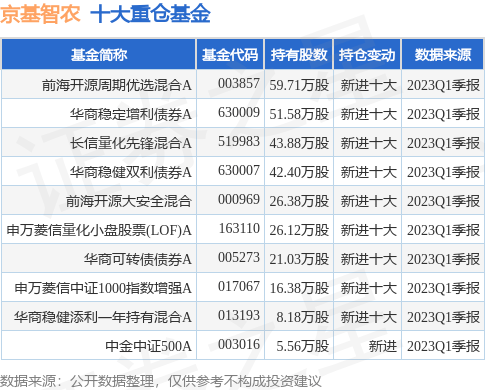Click 新进 in the 中金中证500A row
The height and width of the screenshot is (390, 485).
pyautogui.click(x=383, y=346)
